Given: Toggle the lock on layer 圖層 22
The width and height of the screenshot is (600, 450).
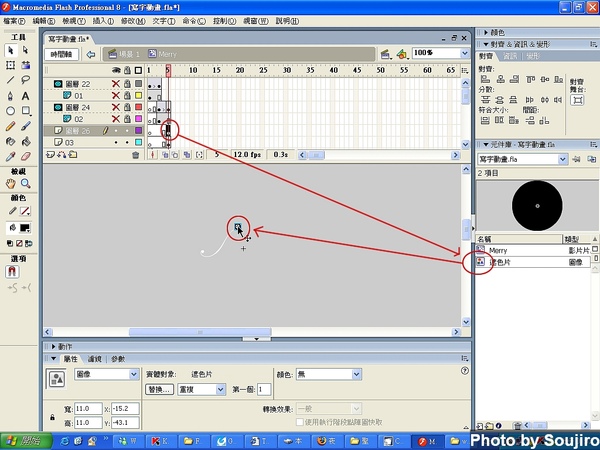Looking at the screenshot, I should (x=127, y=84).
